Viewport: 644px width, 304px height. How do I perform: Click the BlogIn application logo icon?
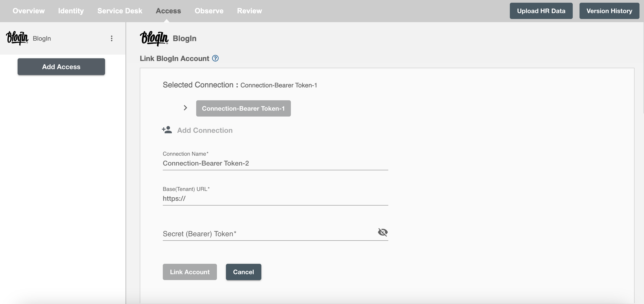tap(17, 38)
